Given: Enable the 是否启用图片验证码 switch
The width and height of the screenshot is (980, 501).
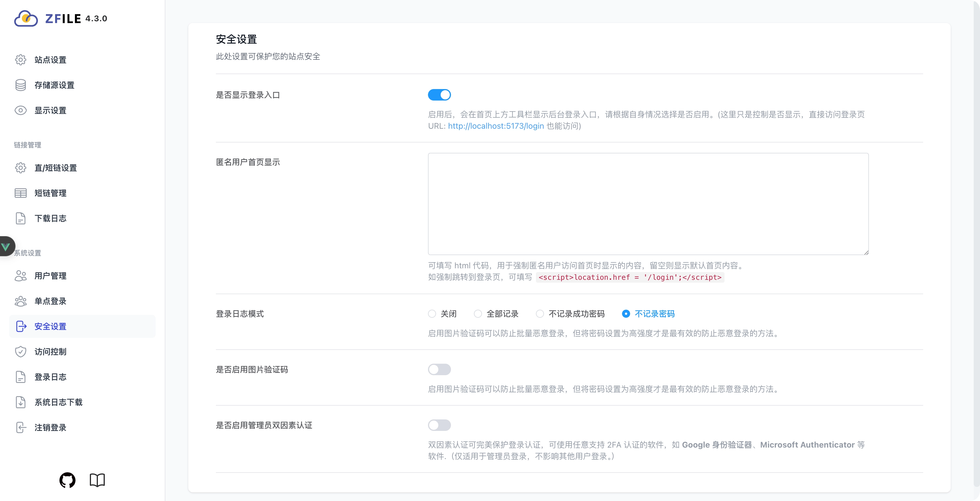Looking at the screenshot, I should coord(439,369).
